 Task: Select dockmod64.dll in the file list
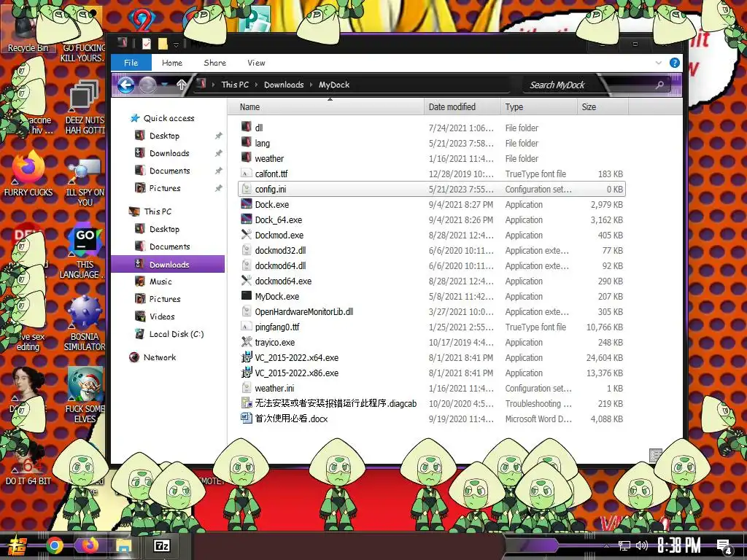click(x=280, y=265)
